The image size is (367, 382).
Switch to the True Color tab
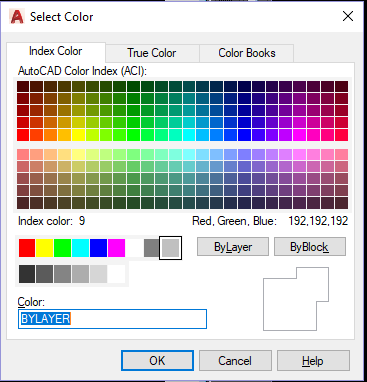(153, 53)
